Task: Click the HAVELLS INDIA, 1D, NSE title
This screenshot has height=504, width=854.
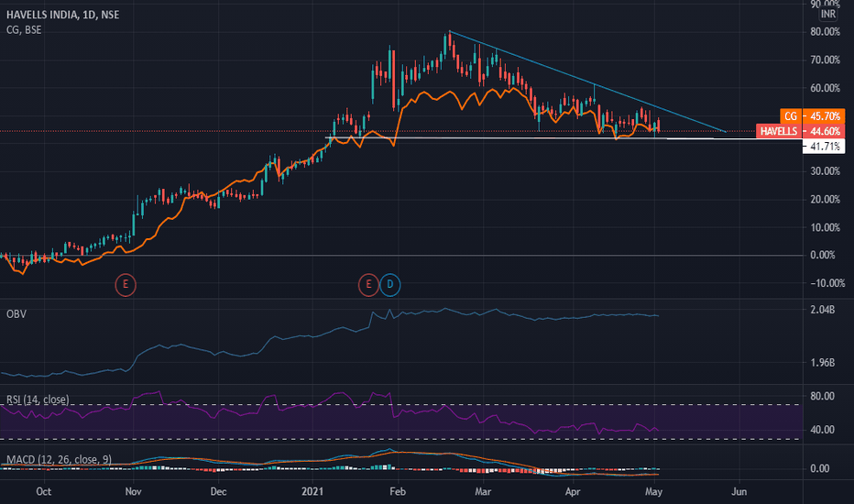Action: click(62, 15)
